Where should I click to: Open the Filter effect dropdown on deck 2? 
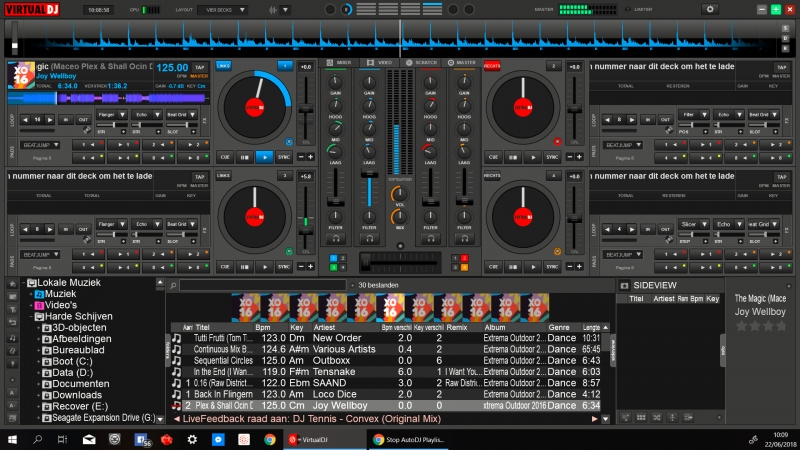(694, 115)
